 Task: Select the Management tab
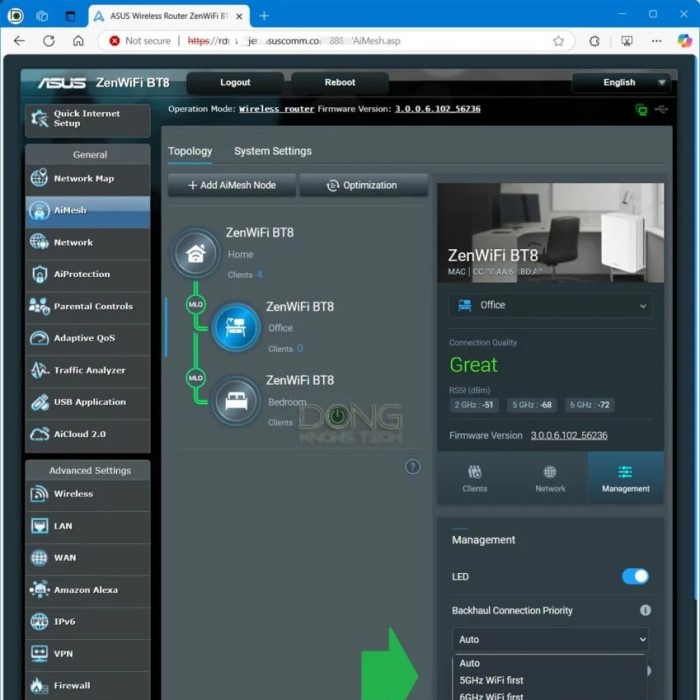625,479
